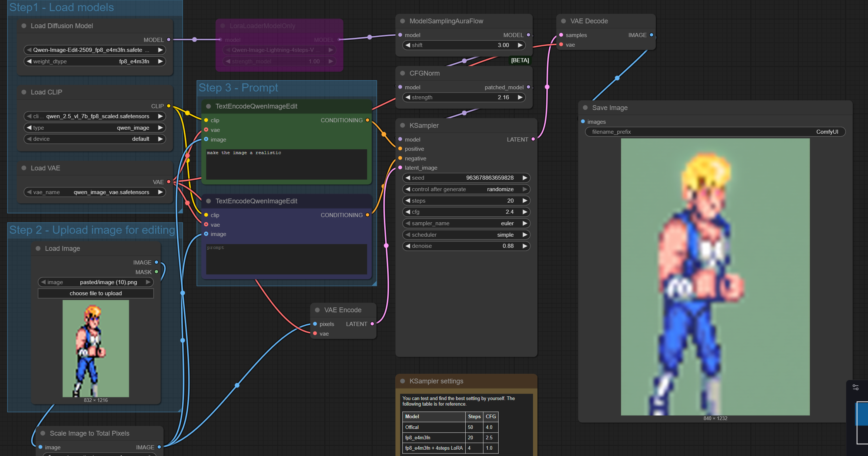The image size is (868, 456).
Task: Open the control after generate randomize dropdown
Action: (x=466, y=189)
